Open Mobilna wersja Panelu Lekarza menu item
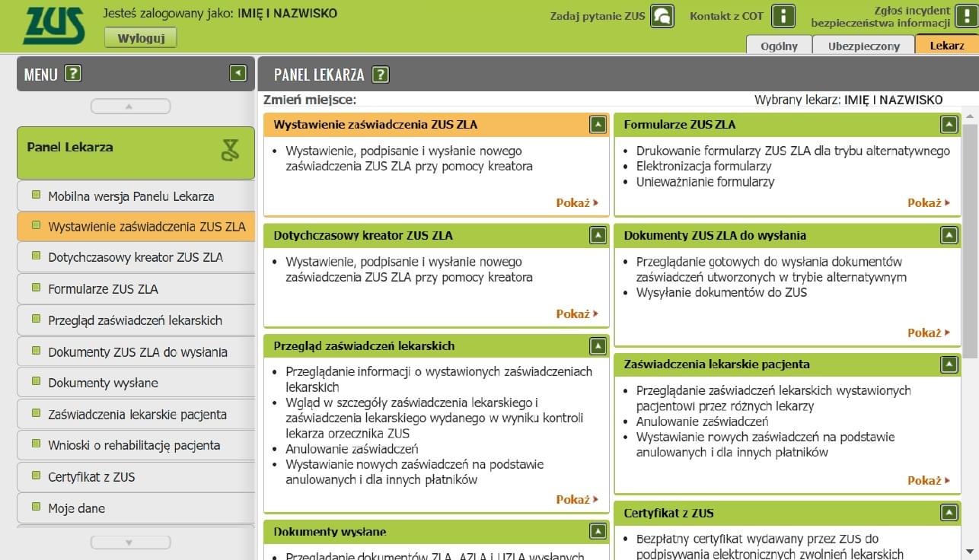 click(136, 196)
